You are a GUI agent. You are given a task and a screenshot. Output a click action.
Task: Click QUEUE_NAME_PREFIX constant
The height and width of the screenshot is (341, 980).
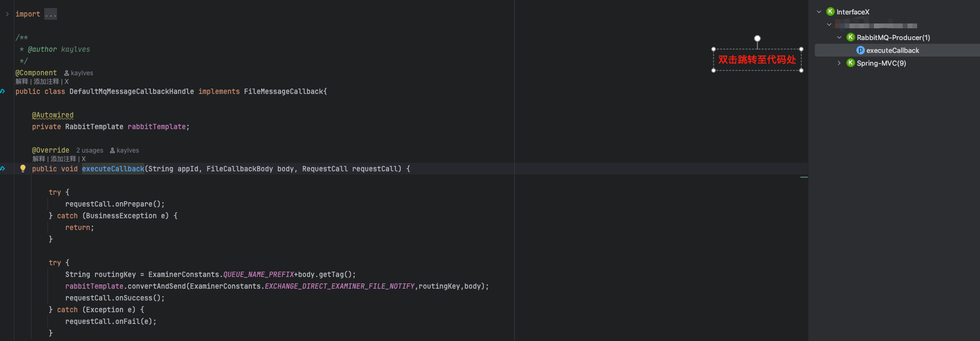(x=258, y=275)
